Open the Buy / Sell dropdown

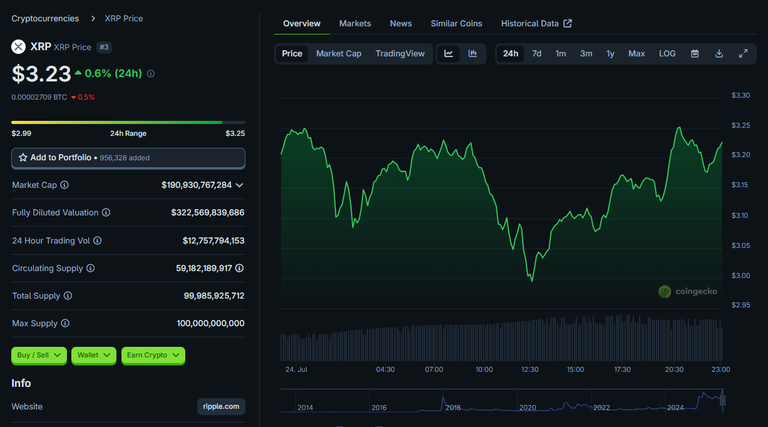[x=39, y=356]
